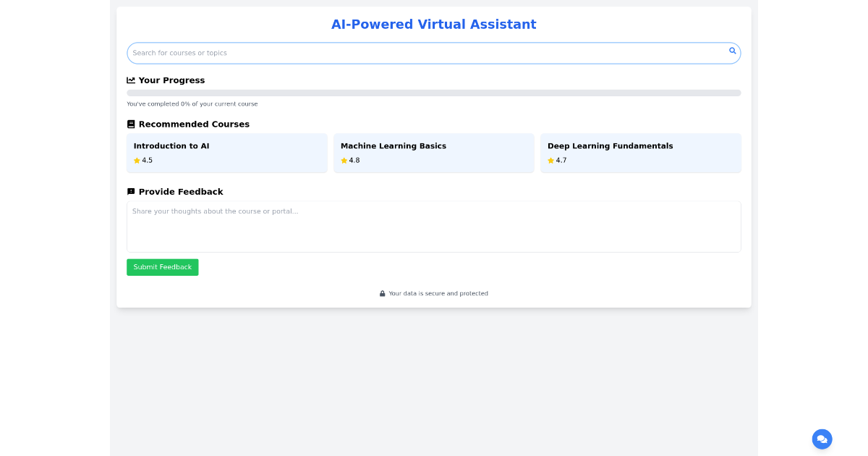Click the star icon on Introduction to AI
Image resolution: width=868 pixels, height=456 pixels.
pyautogui.click(x=137, y=160)
